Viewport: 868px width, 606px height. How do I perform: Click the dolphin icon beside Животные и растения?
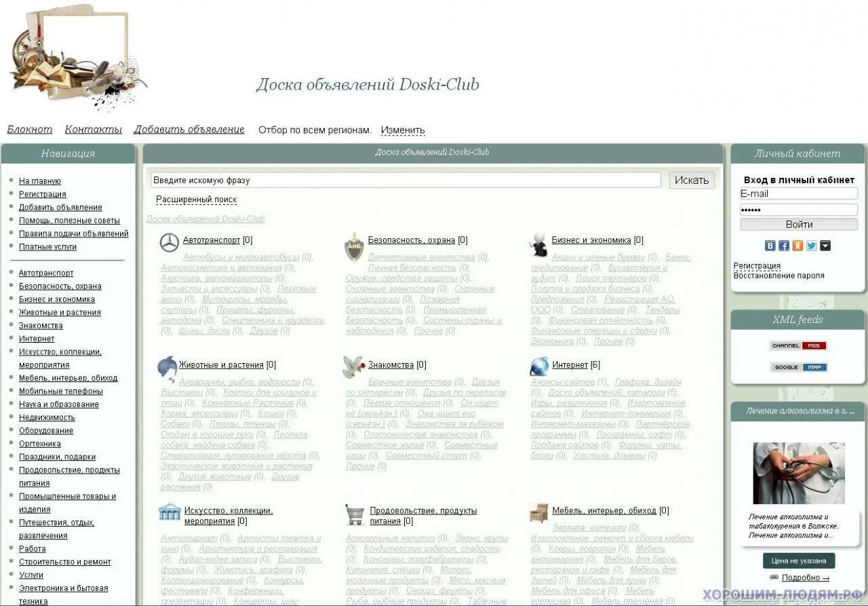[167, 369]
